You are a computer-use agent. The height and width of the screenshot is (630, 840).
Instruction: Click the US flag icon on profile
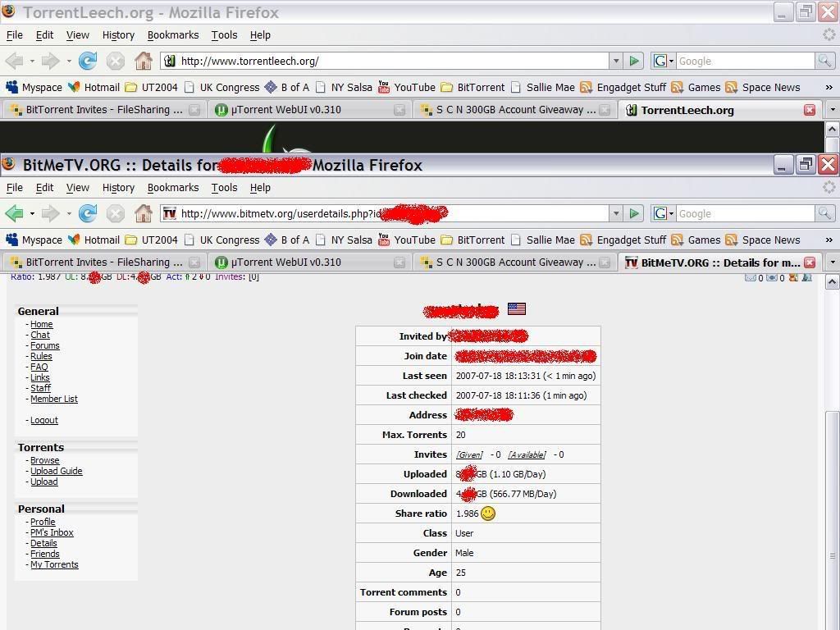pos(517,308)
